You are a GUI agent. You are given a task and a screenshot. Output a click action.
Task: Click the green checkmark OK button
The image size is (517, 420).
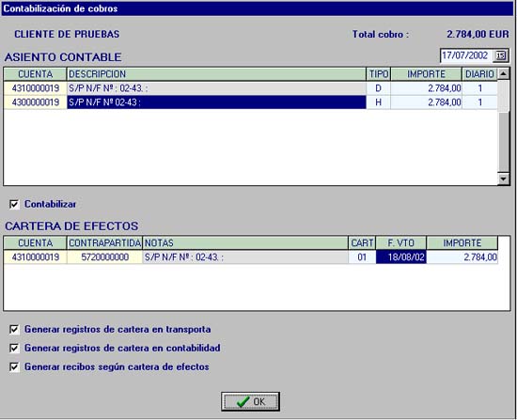pyautogui.click(x=250, y=401)
